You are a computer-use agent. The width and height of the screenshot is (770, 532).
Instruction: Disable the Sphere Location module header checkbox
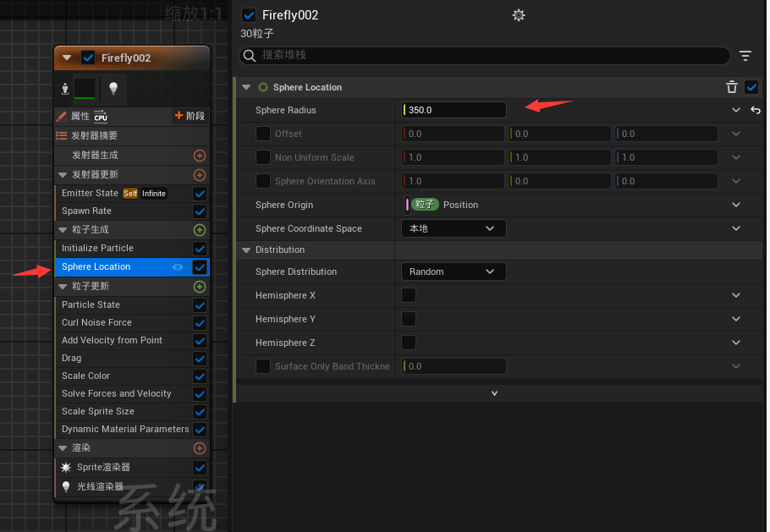point(751,87)
